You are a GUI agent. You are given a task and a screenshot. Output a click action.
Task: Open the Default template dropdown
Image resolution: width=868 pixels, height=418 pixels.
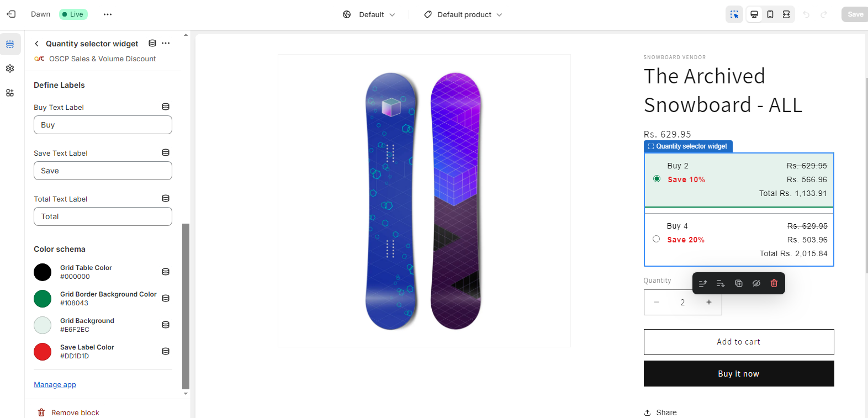click(369, 15)
